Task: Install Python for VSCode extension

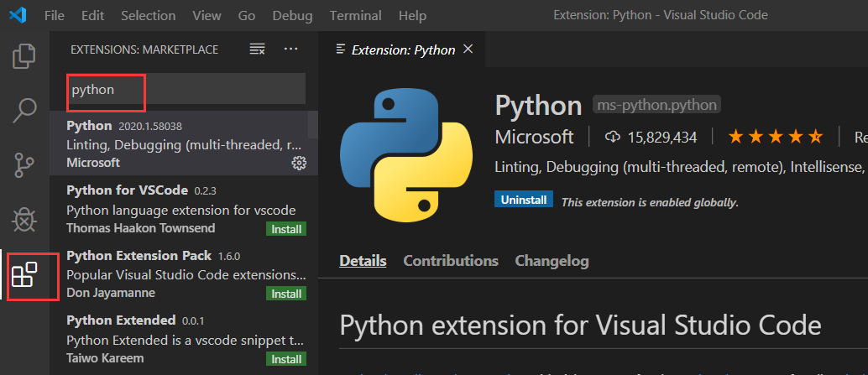Action: 286,229
